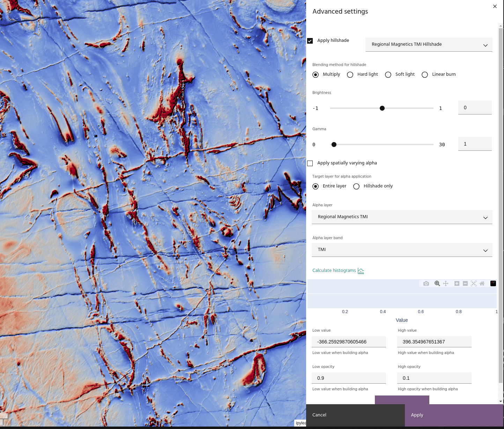This screenshot has width=504, height=429.
Task: Reset histogram axes with home icon
Action: 482,283
